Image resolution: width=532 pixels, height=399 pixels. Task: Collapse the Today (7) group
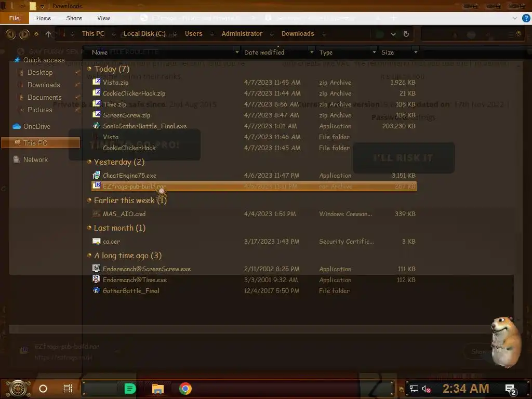[x=89, y=69]
